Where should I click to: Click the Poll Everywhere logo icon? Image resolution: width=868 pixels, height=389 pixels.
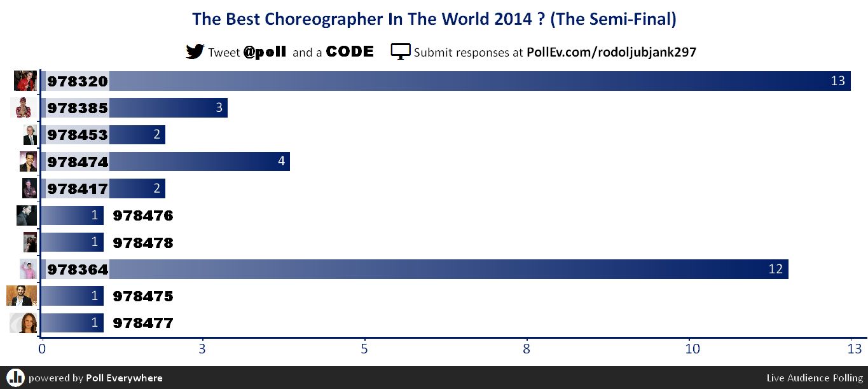click(16, 377)
